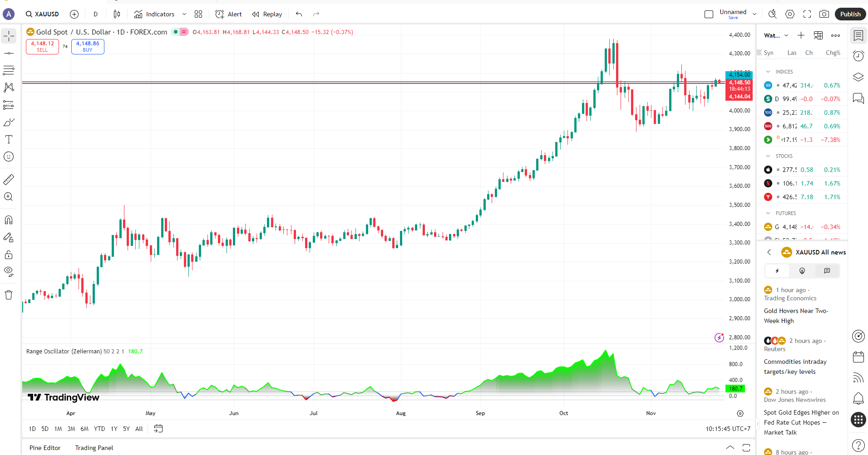Toggle hide all drawings eye icon

(x=9, y=272)
